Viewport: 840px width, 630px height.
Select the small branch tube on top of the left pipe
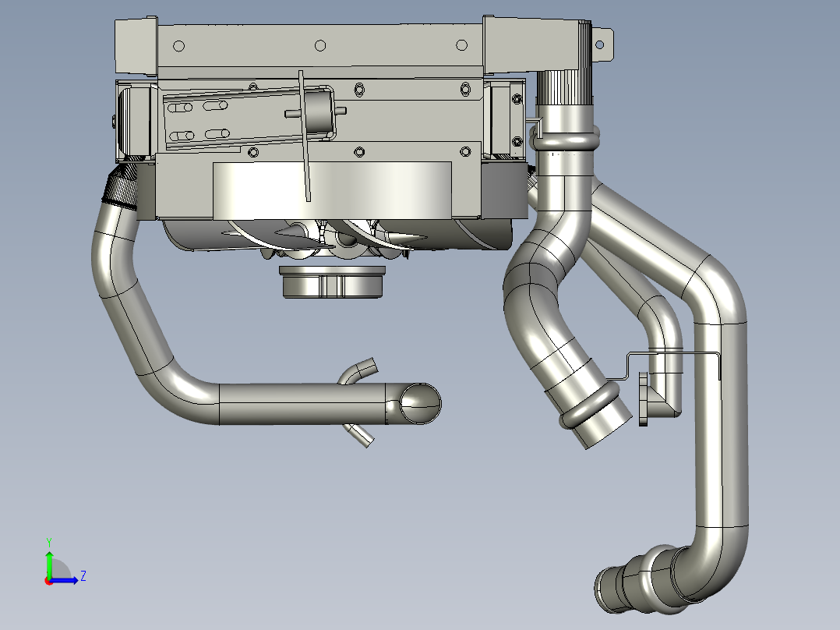pos(358,371)
